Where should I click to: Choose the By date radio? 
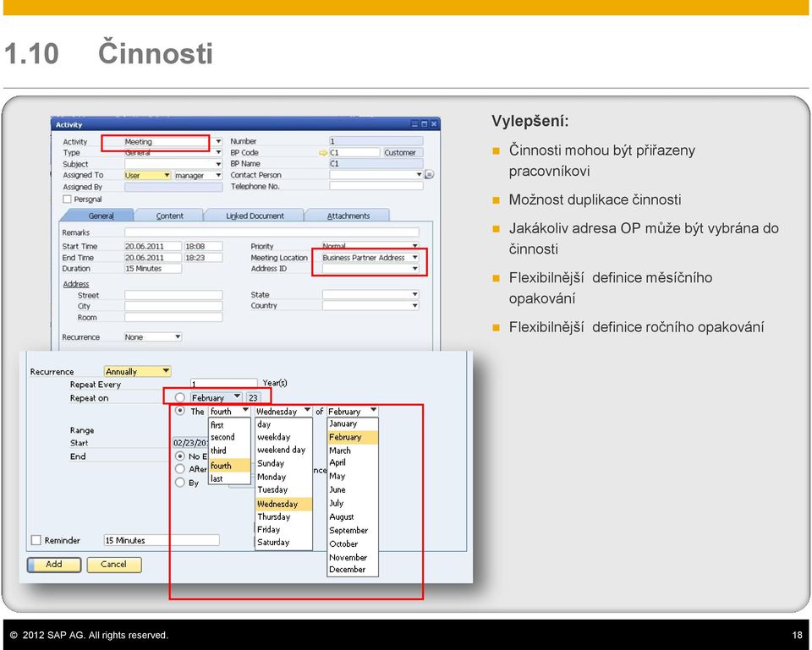179,483
